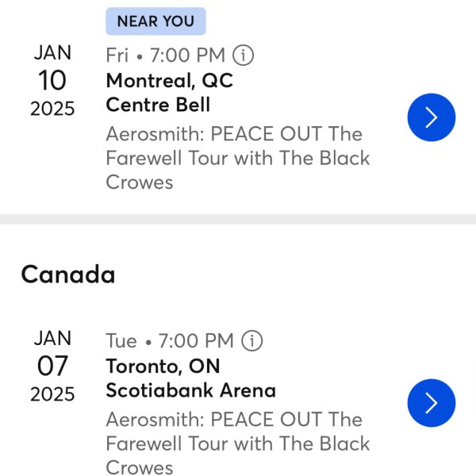Image resolution: width=476 pixels, height=476 pixels.
Task: Click the Tue 7:00 PM showtime text
Action: pyautogui.click(x=169, y=341)
